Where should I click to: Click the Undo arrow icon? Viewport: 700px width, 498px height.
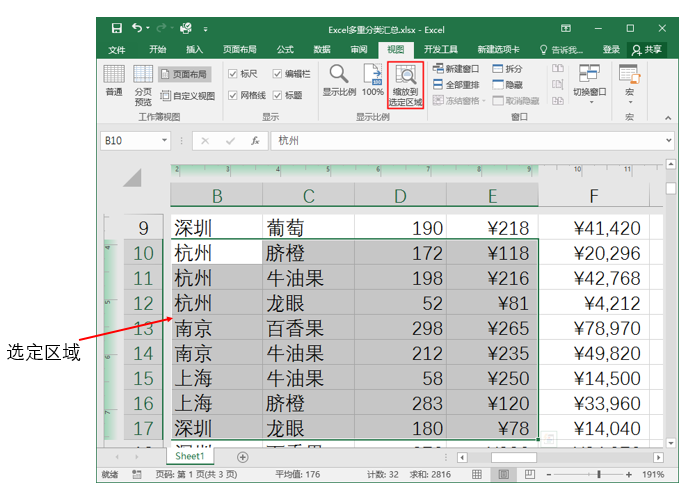point(137,28)
